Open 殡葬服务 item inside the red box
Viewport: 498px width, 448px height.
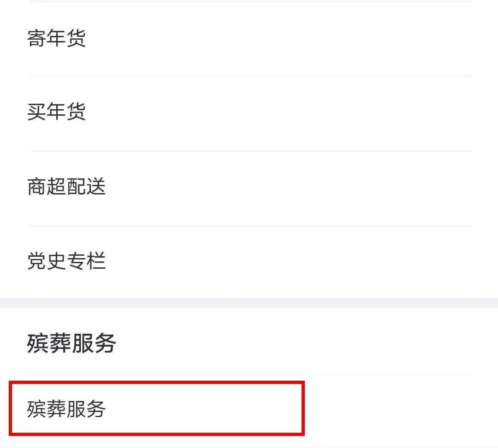(x=66, y=409)
